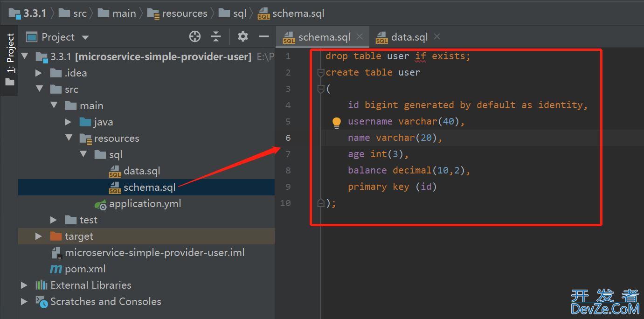Close the schema.sql tab
This screenshot has width=644, height=319.
coord(360,36)
